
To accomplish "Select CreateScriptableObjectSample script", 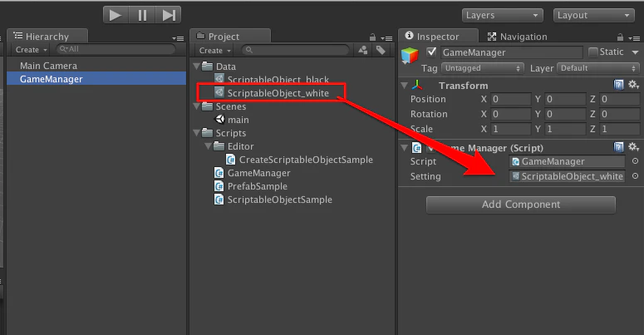I will pyautogui.click(x=299, y=160).
